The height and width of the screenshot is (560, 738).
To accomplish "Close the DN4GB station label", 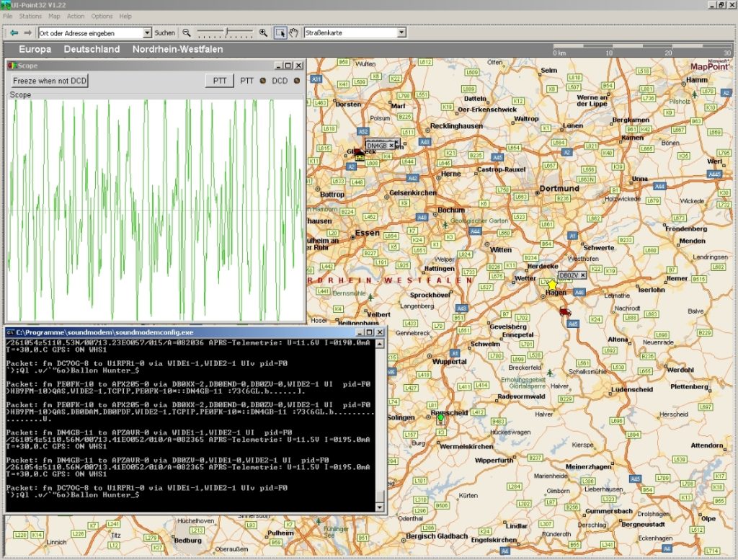I will coord(391,146).
